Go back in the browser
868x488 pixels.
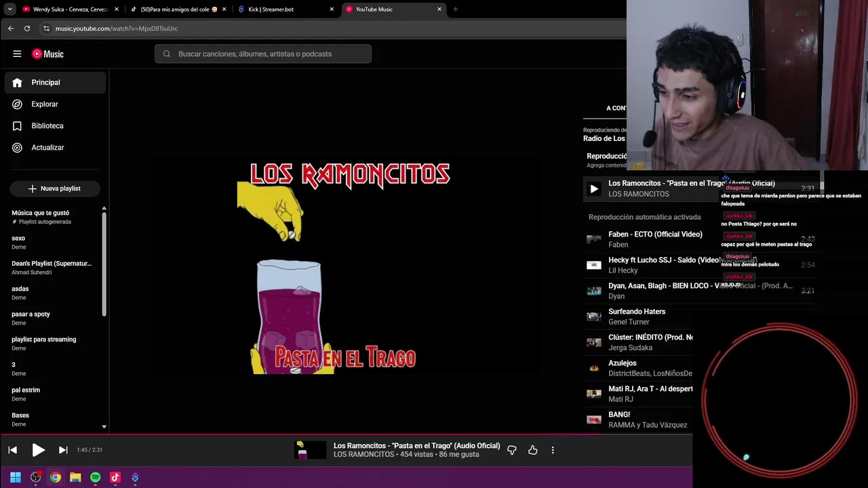pos(10,28)
